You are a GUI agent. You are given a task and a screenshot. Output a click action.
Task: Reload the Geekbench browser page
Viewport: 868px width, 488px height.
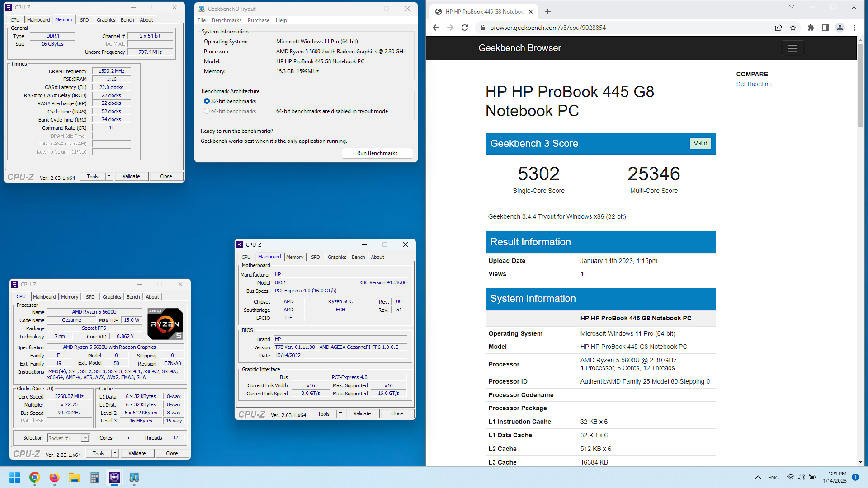[x=465, y=28]
